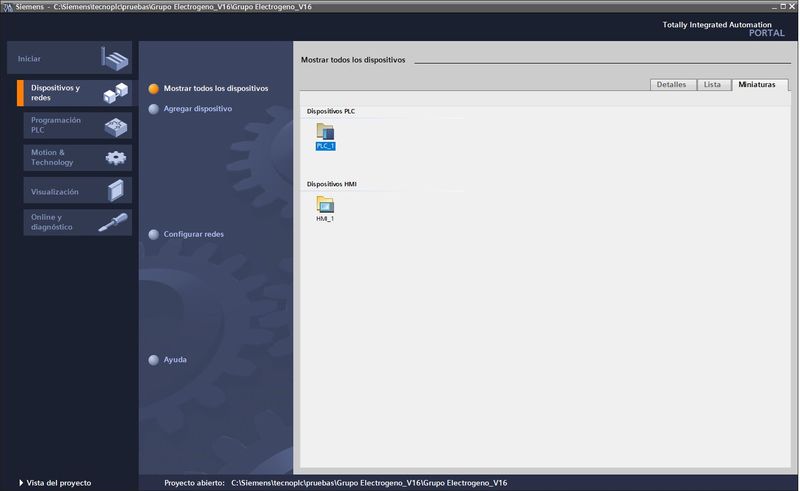The width and height of the screenshot is (800, 491).
Task: Select the HMI_1 device folder icon
Action: click(325, 204)
